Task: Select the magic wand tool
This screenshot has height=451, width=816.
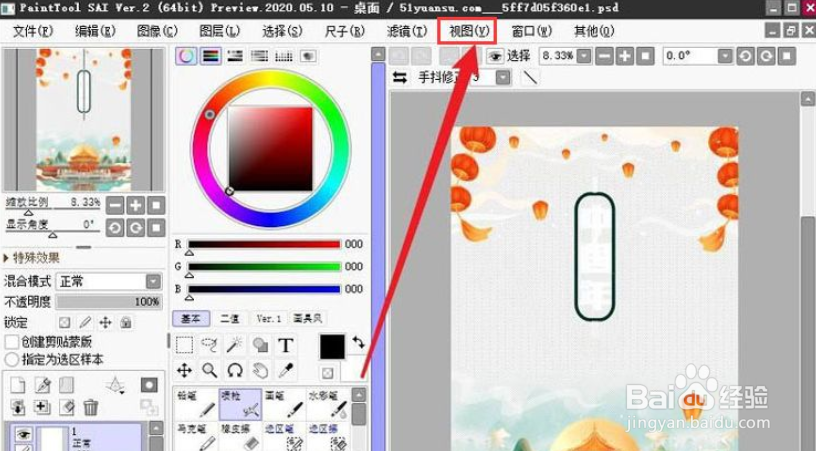Action: coord(235,345)
